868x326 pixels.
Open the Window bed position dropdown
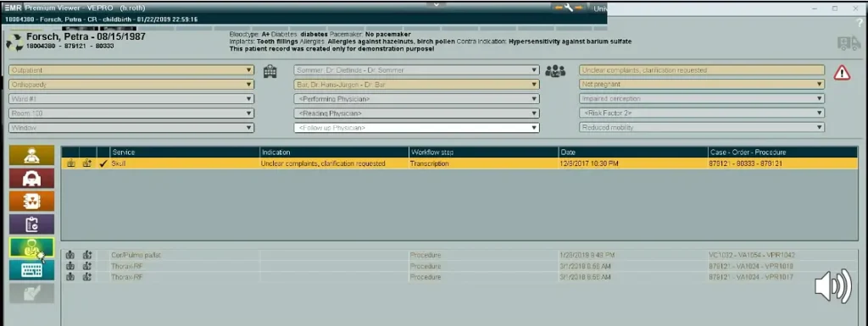point(131,128)
